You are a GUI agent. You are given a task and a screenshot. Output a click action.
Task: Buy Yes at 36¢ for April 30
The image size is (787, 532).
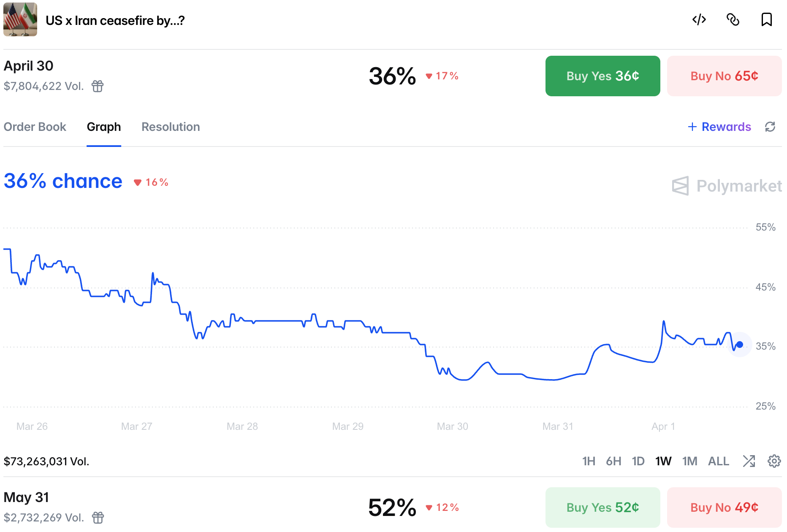(x=602, y=76)
